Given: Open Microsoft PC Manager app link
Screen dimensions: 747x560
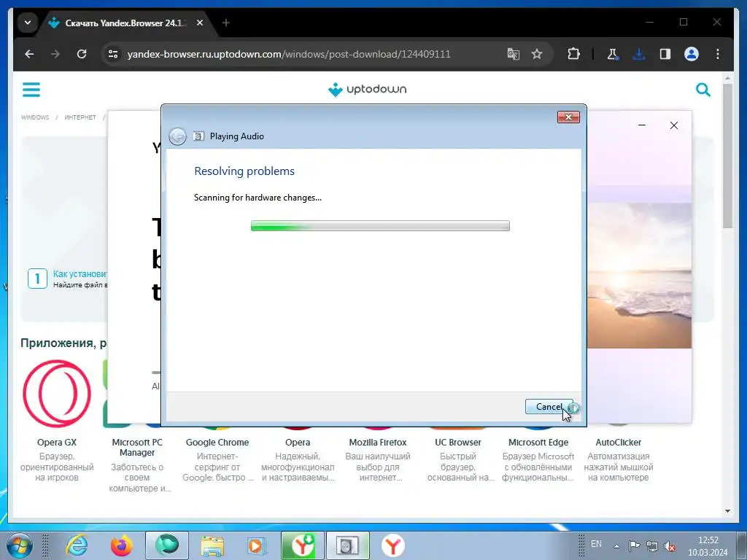Looking at the screenshot, I should pyautogui.click(x=137, y=447).
